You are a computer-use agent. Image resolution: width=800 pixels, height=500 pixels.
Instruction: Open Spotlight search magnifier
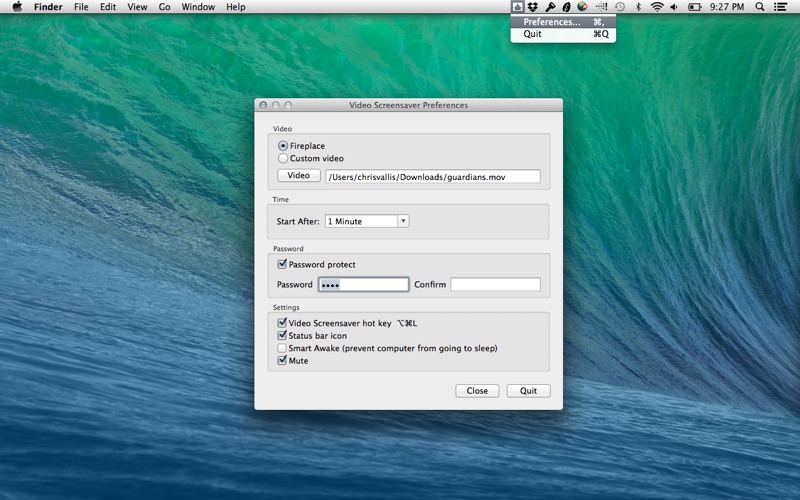click(x=760, y=7)
